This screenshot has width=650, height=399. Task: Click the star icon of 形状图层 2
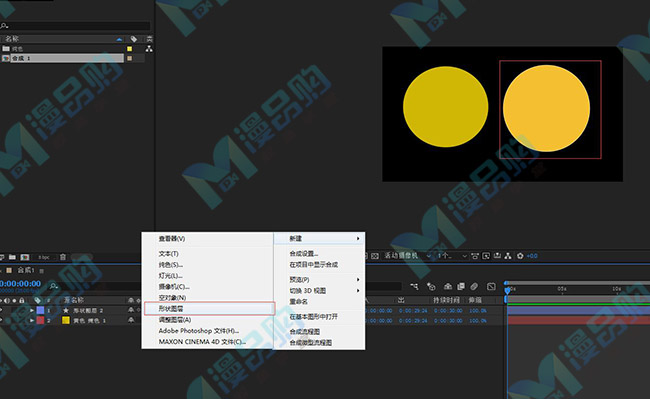pos(65,310)
